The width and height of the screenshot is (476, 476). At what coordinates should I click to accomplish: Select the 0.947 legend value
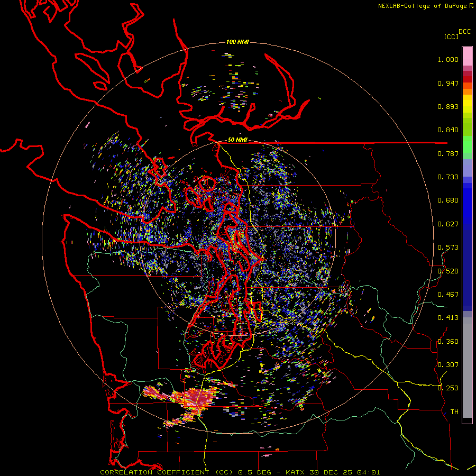(448, 83)
